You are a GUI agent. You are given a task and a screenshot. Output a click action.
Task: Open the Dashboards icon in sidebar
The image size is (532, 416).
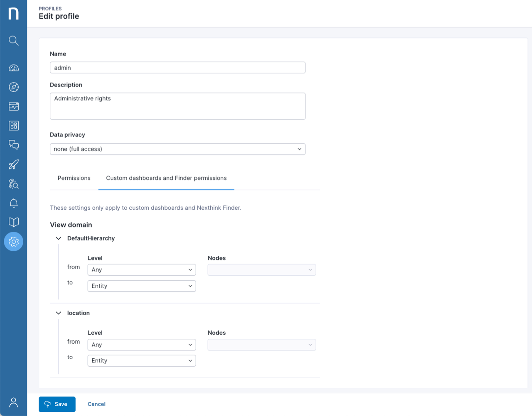pos(13,106)
